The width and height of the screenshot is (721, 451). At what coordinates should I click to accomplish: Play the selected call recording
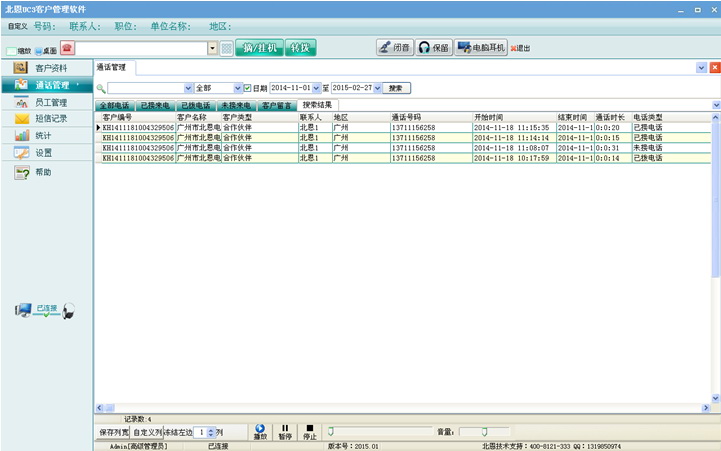click(260, 432)
